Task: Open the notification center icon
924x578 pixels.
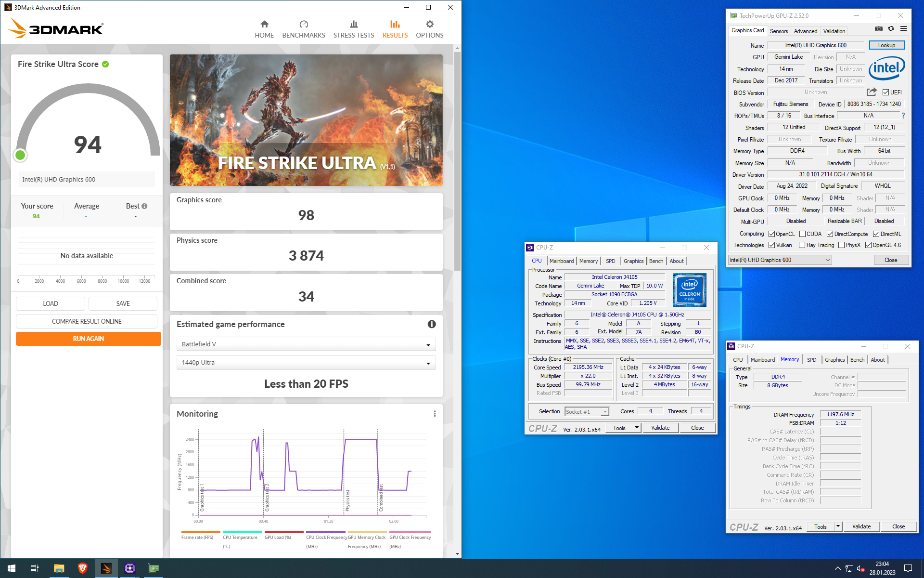Action: (908, 568)
